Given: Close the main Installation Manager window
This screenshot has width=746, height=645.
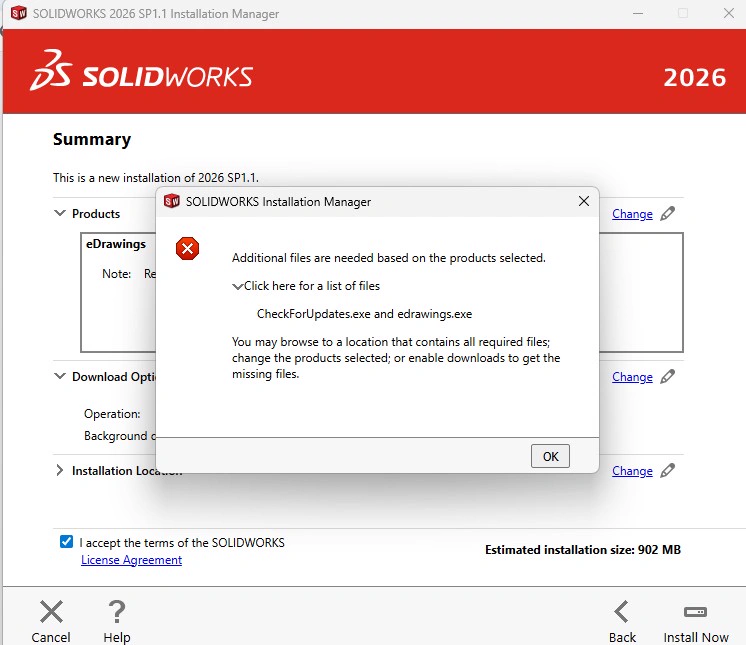Looking at the screenshot, I should pos(728,13).
